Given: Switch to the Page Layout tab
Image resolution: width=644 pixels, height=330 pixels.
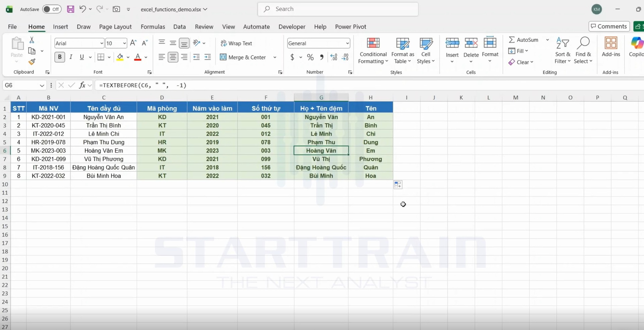Looking at the screenshot, I should click(115, 27).
